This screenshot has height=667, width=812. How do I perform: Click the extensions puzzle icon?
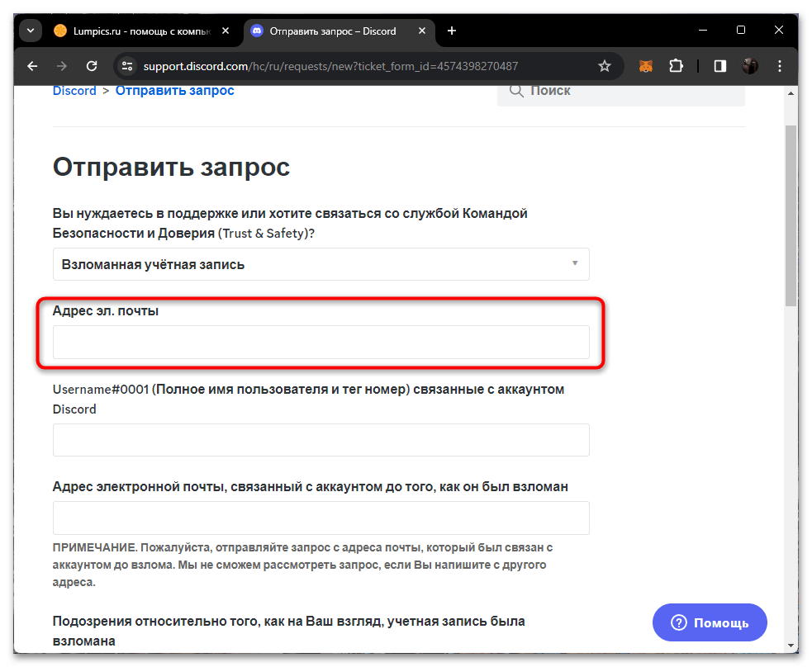click(677, 65)
